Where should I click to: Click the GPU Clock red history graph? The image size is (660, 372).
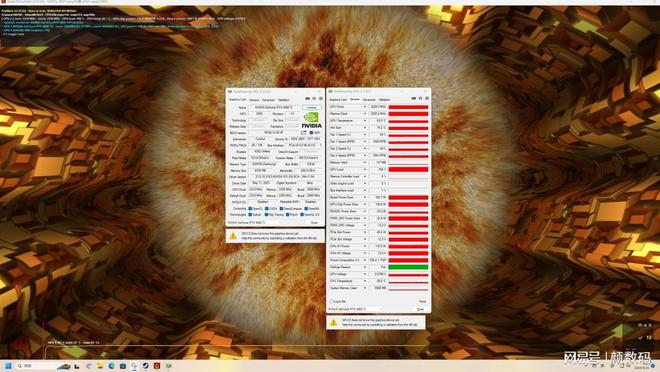[x=408, y=107]
